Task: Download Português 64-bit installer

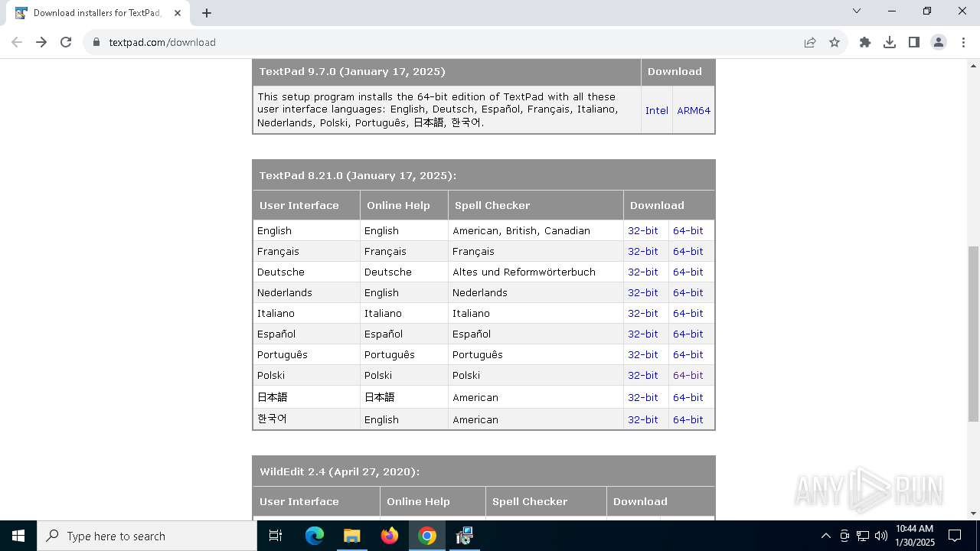Action: click(x=688, y=354)
